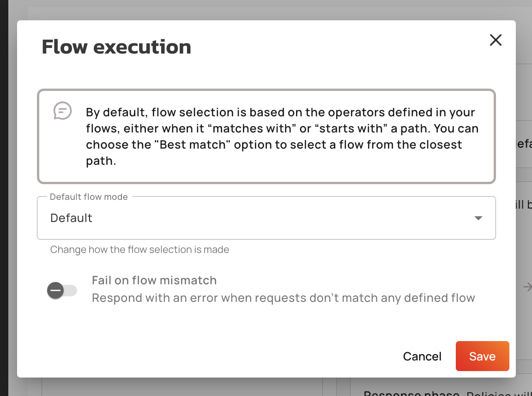Click the "Best match" sentence in the banner
Image resolution: width=532 pixels, height=396 pixels.
[273, 144]
